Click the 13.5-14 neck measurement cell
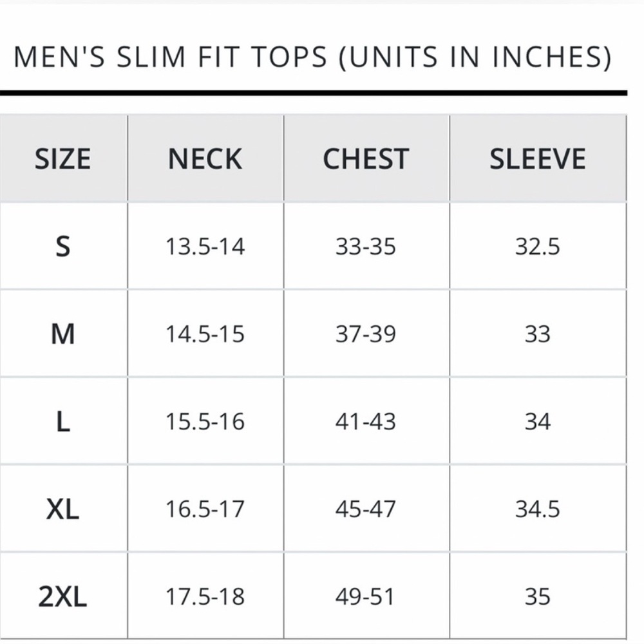The width and height of the screenshot is (644, 644). pos(205,247)
